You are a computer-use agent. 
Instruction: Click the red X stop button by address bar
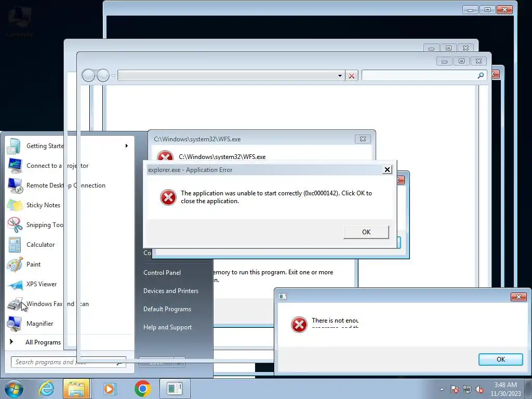[352, 76]
